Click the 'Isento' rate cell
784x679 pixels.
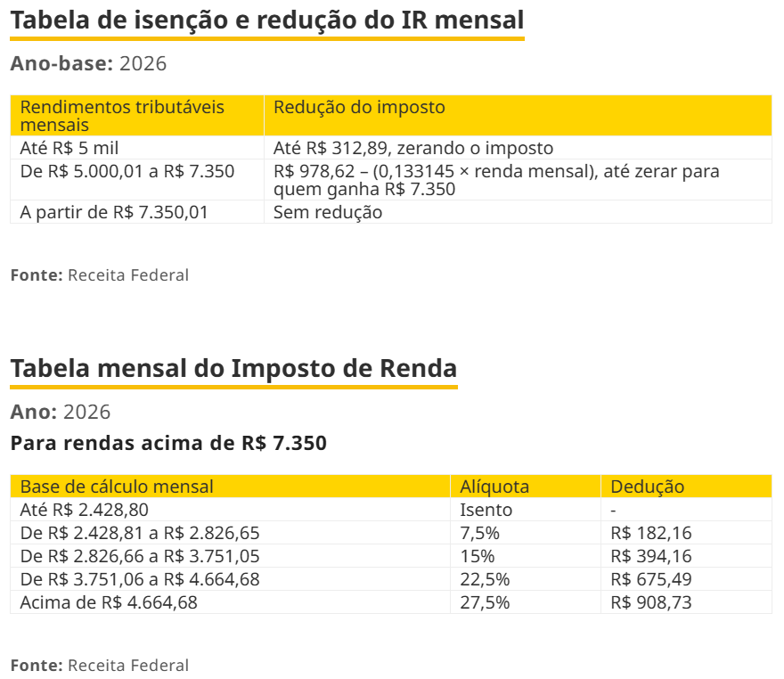tap(486, 510)
